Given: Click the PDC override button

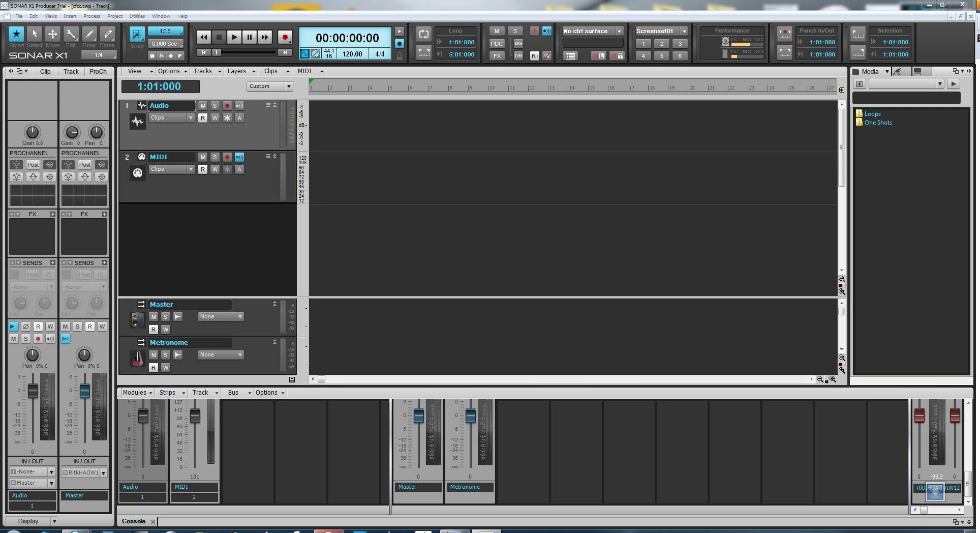Looking at the screenshot, I should 497,44.
